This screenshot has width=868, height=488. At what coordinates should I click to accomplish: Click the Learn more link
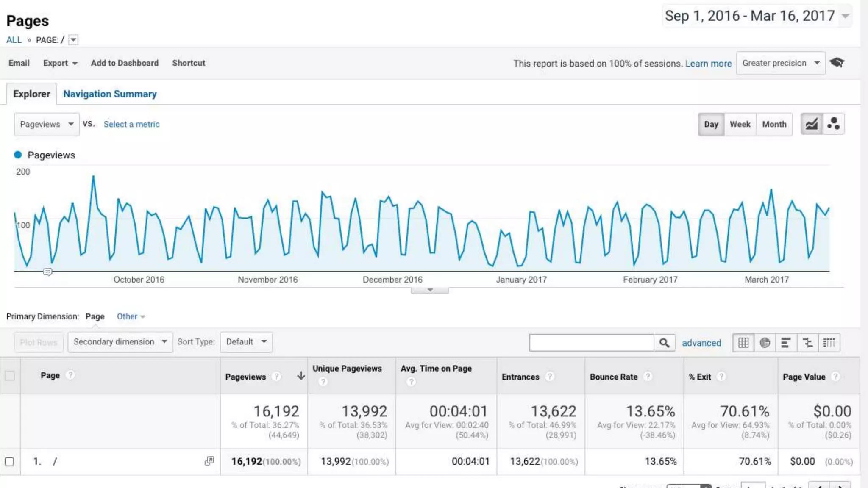[x=708, y=63]
